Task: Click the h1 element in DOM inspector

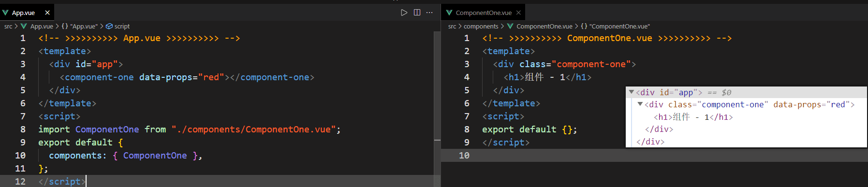Action: click(x=693, y=117)
